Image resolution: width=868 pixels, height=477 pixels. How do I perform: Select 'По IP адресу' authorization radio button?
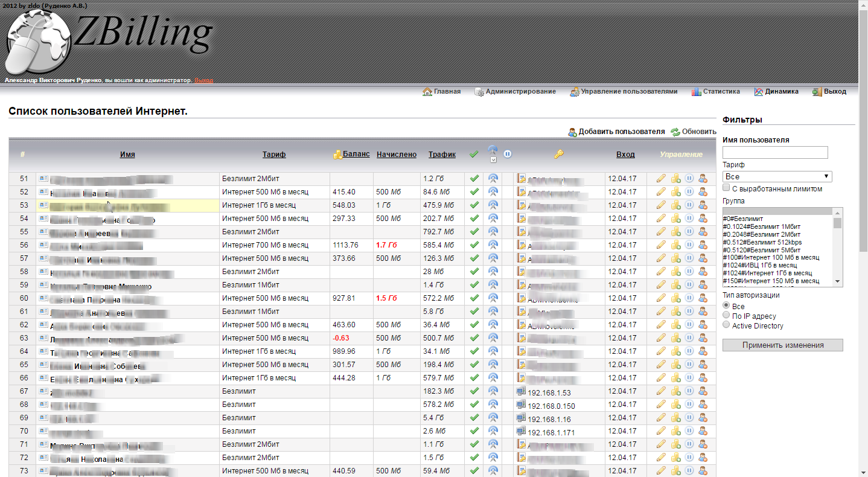click(726, 316)
